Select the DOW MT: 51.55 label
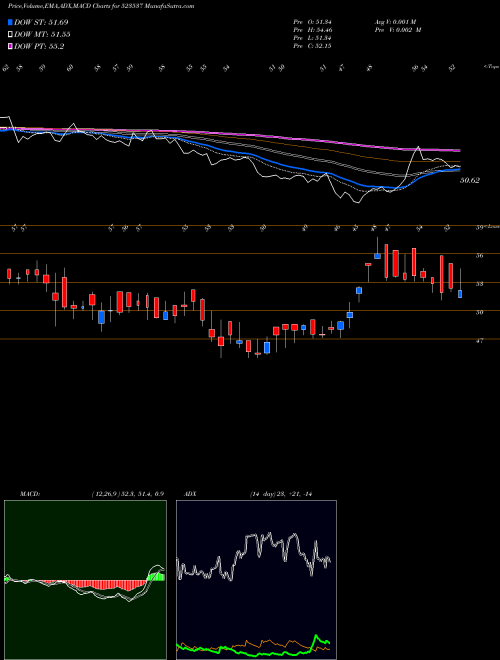 coord(42,35)
